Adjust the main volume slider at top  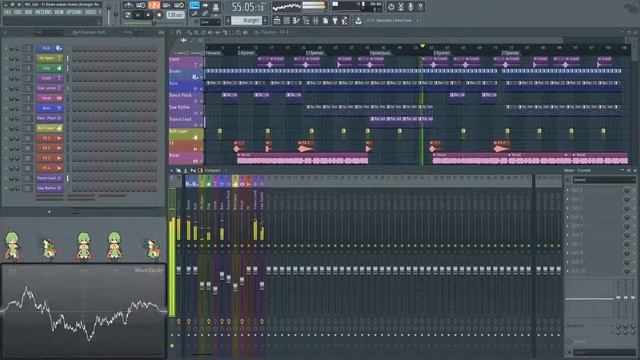109,14
